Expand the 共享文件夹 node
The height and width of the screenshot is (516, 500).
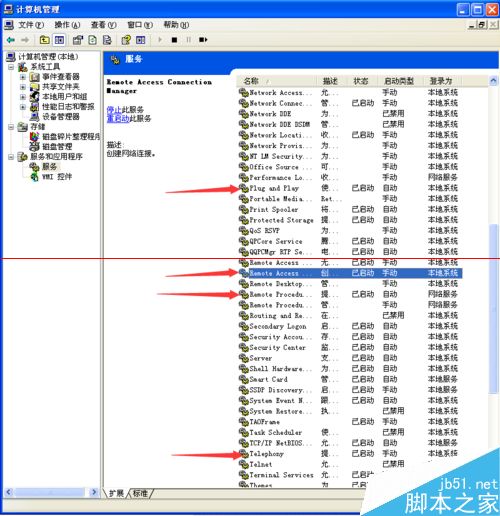coord(23,87)
